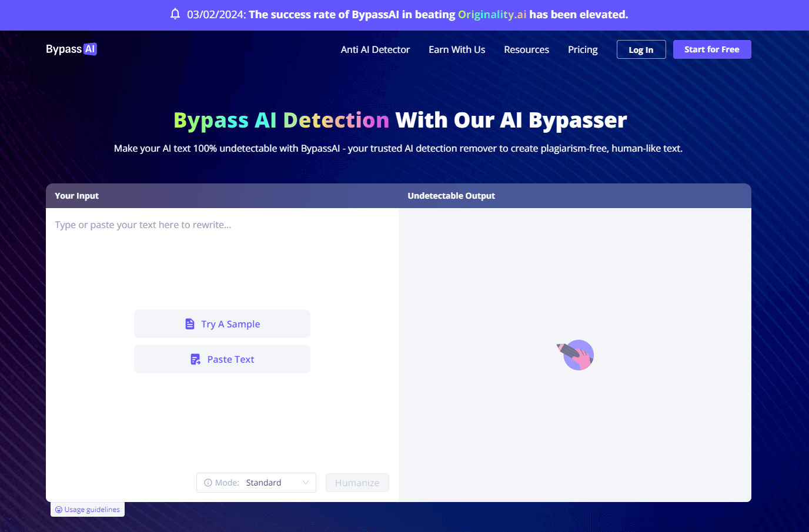Click the BypassAI logo
The width and height of the screenshot is (809, 532).
[x=71, y=49]
